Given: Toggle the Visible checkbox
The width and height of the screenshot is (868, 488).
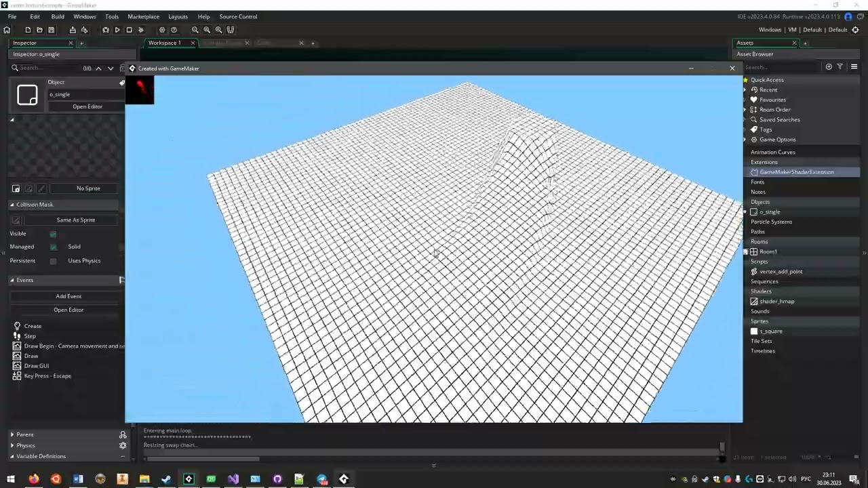Looking at the screenshot, I should pyautogui.click(x=53, y=234).
